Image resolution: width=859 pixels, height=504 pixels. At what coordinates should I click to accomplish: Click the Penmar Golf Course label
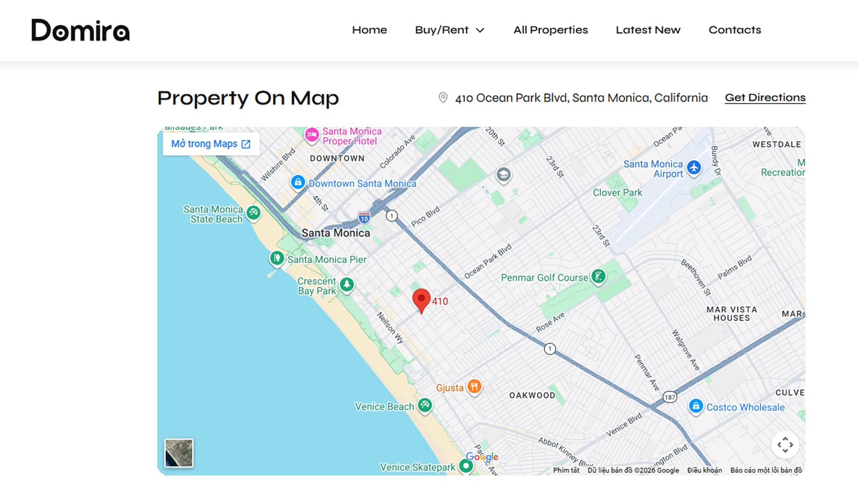tap(545, 278)
